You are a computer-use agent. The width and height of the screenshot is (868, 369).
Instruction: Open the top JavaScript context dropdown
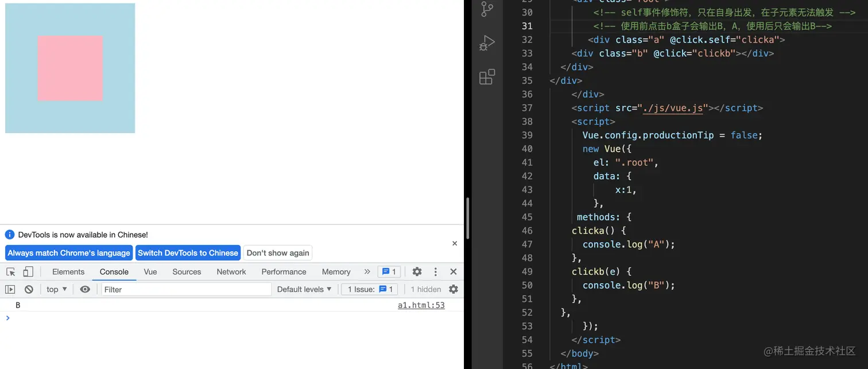tap(57, 289)
